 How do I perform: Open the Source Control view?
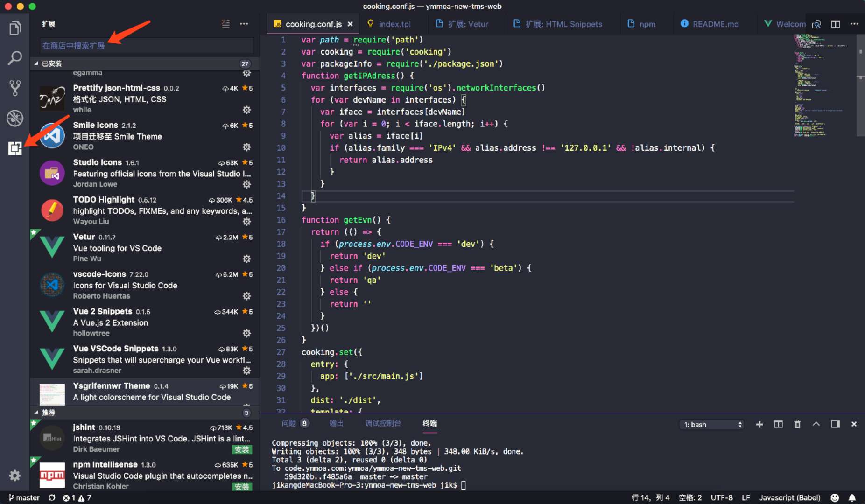[x=14, y=88]
